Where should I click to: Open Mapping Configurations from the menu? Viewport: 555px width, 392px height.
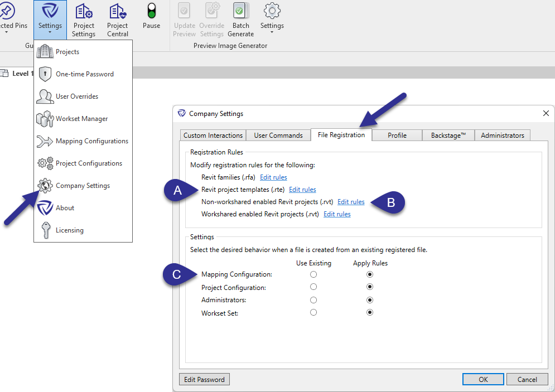(x=91, y=141)
